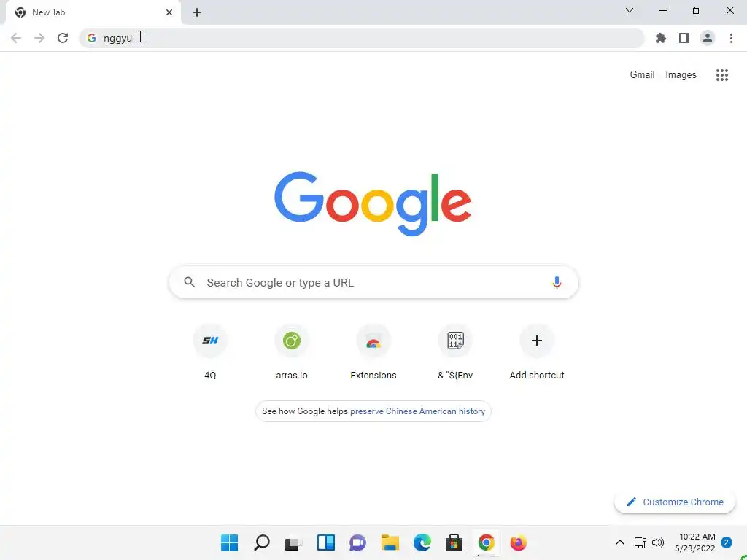
Task: Click the Add shortcut tile
Action: tap(537, 352)
